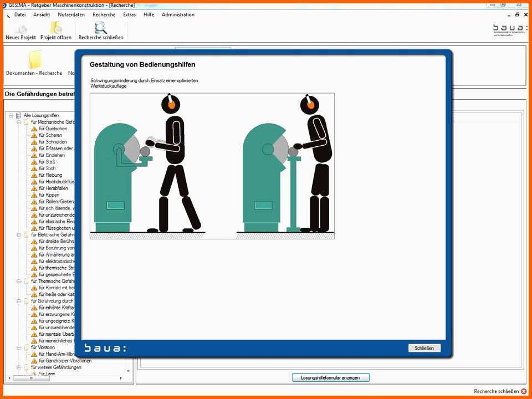Collapse the für Gefährdung durch branch
The height and width of the screenshot is (399, 532).
point(19,301)
